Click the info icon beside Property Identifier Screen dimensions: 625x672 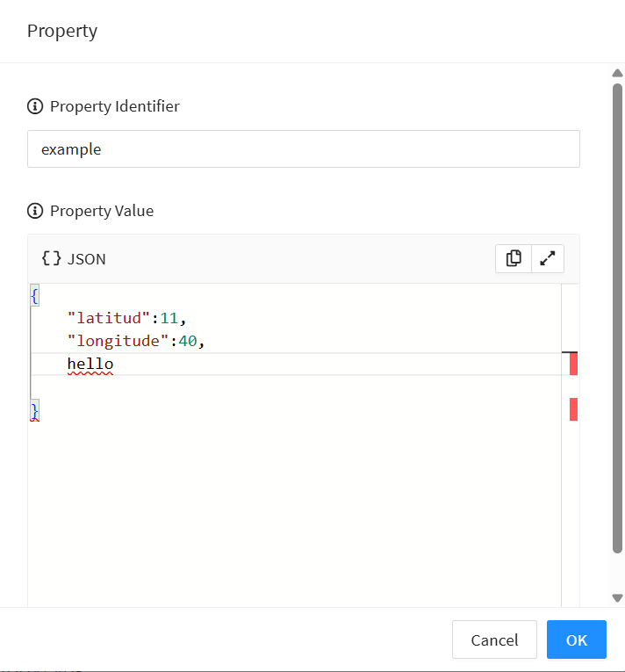click(x=35, y=106)
